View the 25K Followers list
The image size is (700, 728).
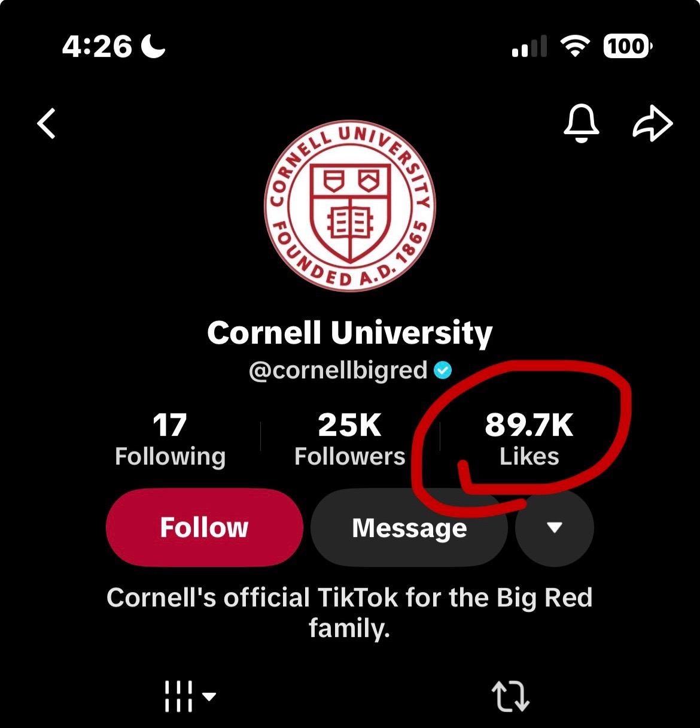350,440
